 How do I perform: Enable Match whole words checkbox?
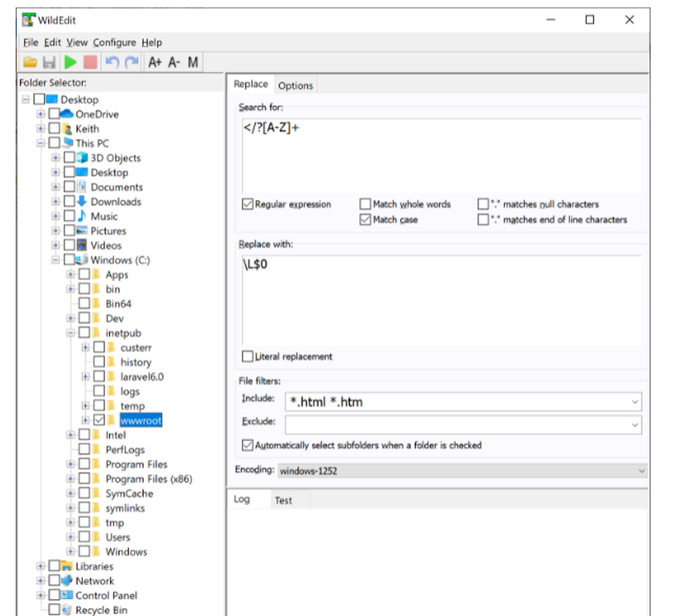(x=365, y=204)
